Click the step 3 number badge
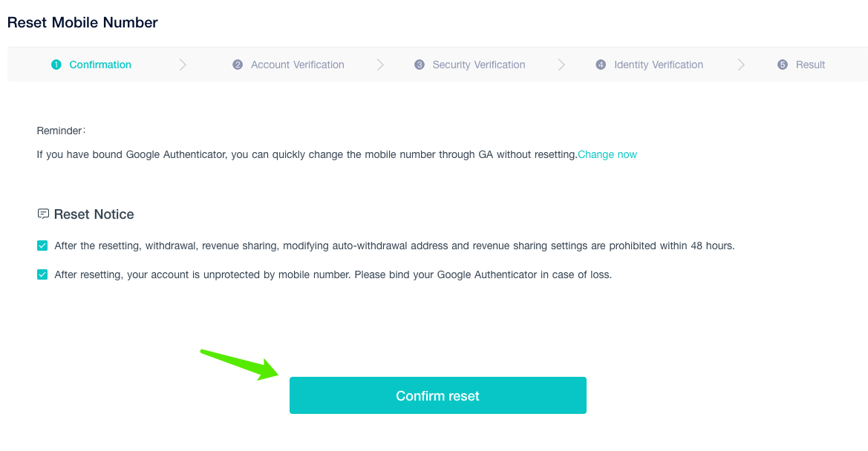The image size is (868, 451). 419,65
